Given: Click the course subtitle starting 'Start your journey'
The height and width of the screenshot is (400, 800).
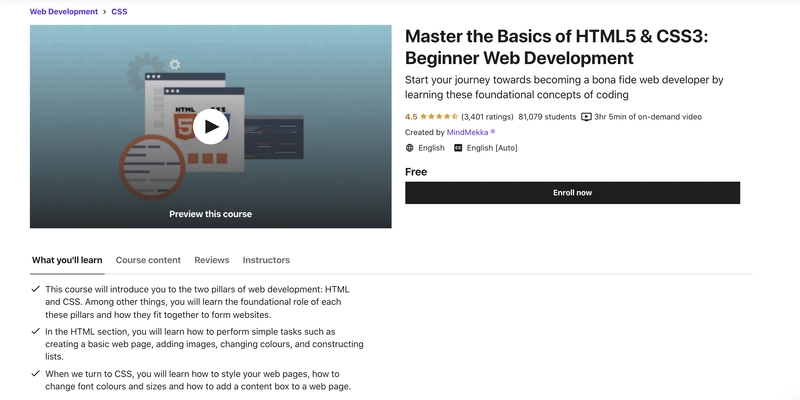Looking at the screenshot, I should [564, 87].
